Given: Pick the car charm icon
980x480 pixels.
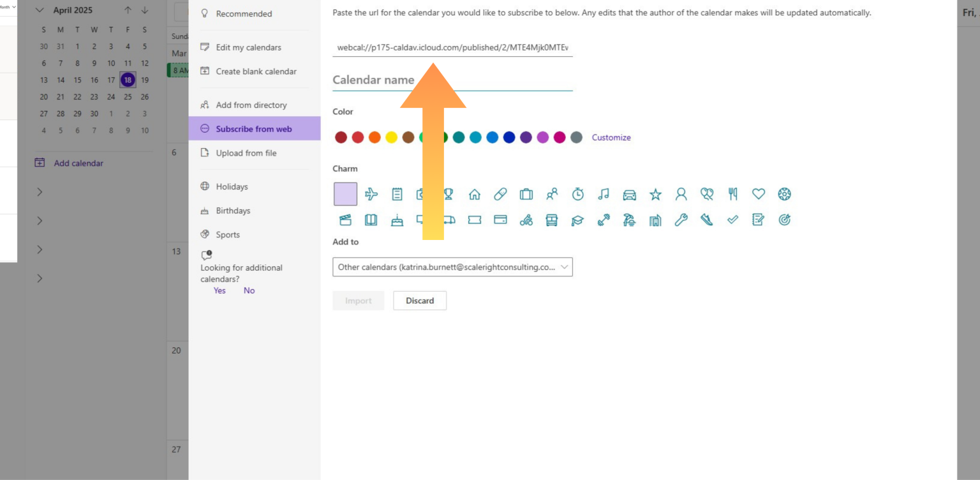Looking at the screenshot, I should 630,194.
